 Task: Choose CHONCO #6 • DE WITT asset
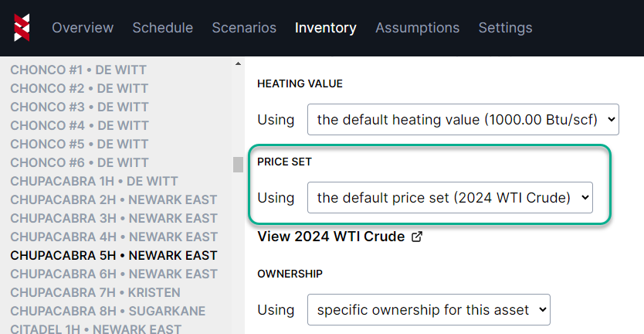point(80,162)
